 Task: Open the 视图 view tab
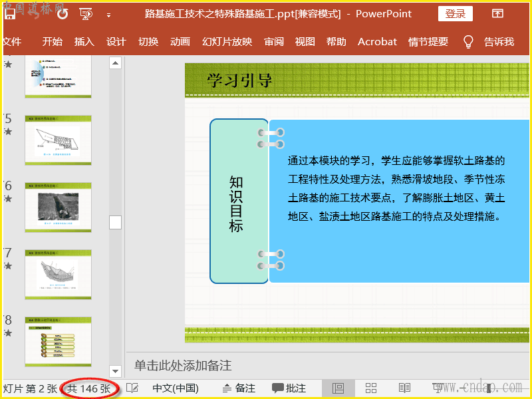[305, 41]
